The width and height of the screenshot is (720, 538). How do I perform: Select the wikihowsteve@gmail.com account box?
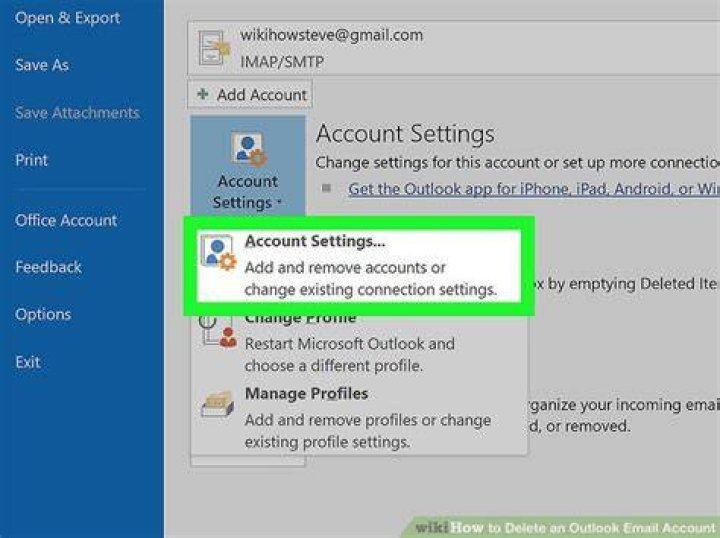[x=454, y=48]
